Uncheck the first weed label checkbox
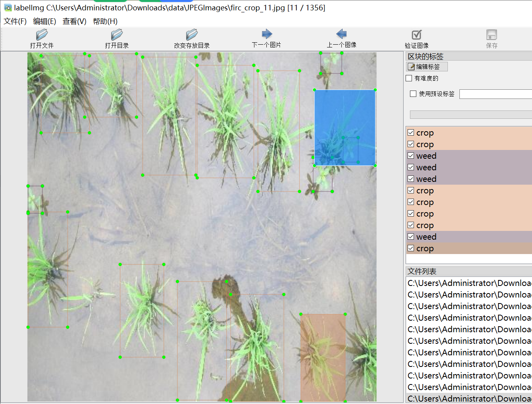The width and height of the screenshot is (532, 404). [x=411, y=156]
